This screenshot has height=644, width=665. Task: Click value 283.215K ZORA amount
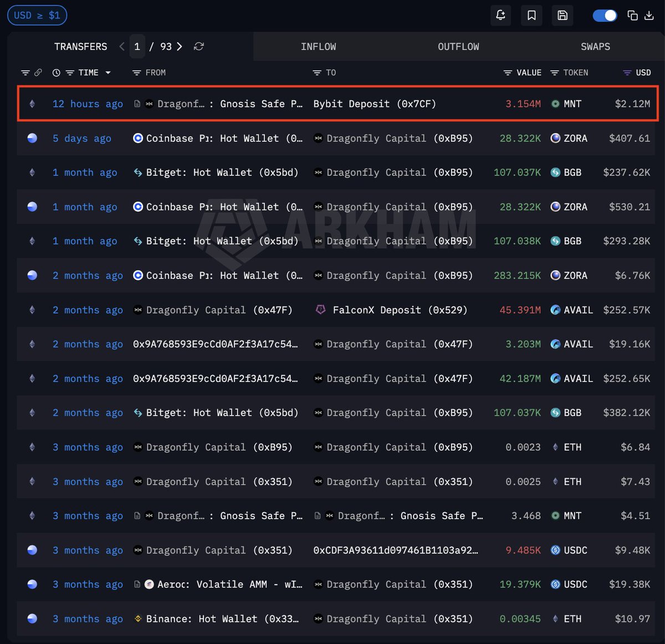(x=518, y=275)
